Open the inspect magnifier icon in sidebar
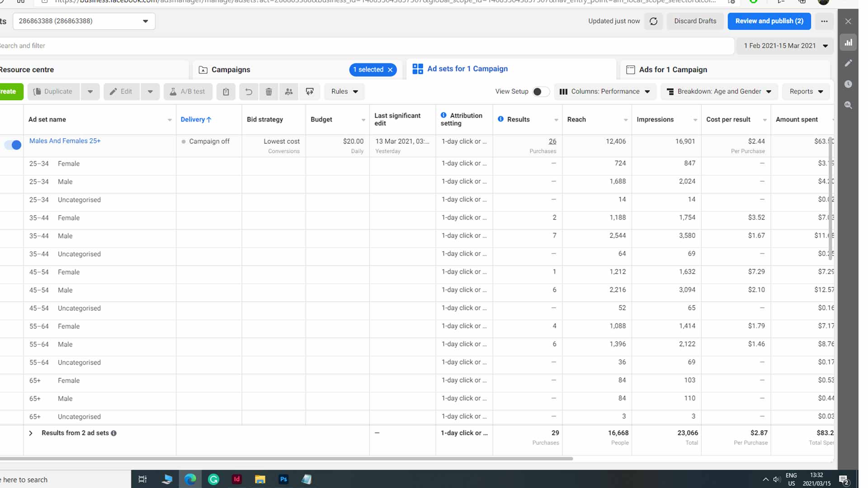 tap(849, 105)
